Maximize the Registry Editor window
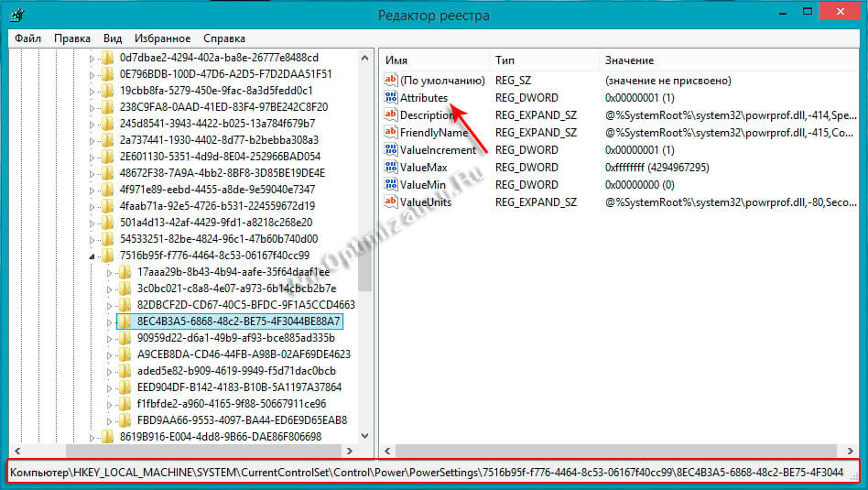 pos(808,11)
